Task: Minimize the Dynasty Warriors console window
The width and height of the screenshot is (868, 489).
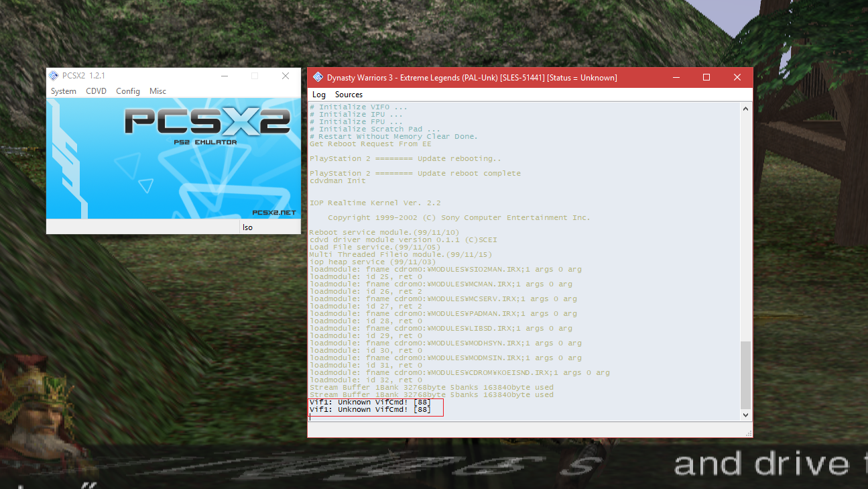Action: click(x=676, y=77)
